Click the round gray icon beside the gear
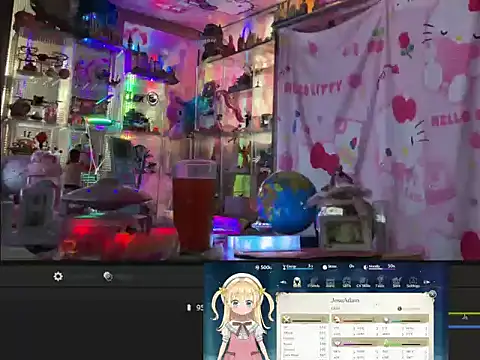 pos(108,276)
